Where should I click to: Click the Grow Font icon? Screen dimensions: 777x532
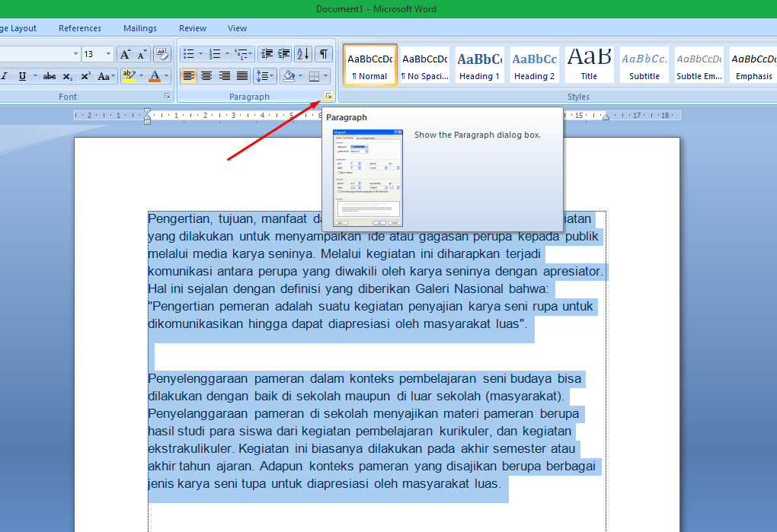click(124, 55)
